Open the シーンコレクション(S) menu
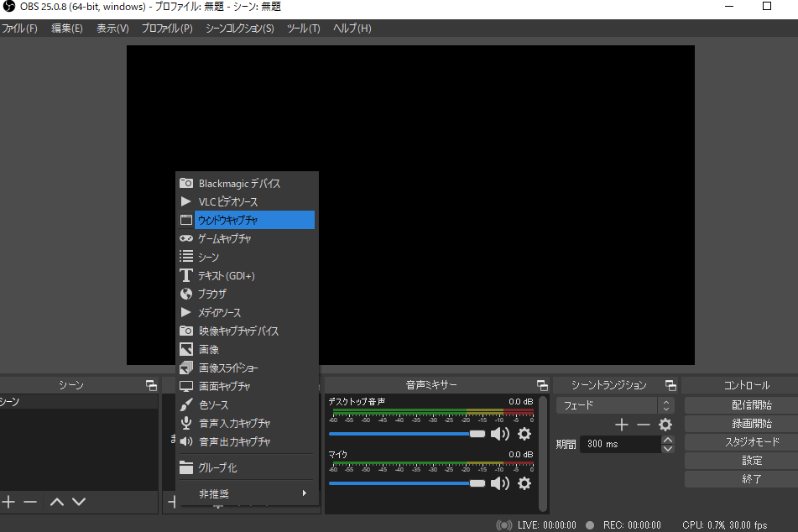The height and width of the screenshot is (532, 798). pyautogui.click(x=239, y=29)
